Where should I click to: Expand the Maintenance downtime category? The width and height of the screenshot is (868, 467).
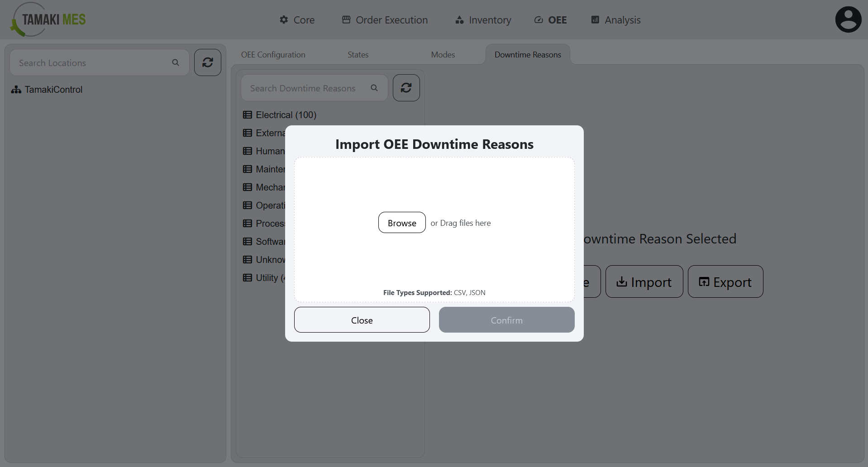point(247,169)
